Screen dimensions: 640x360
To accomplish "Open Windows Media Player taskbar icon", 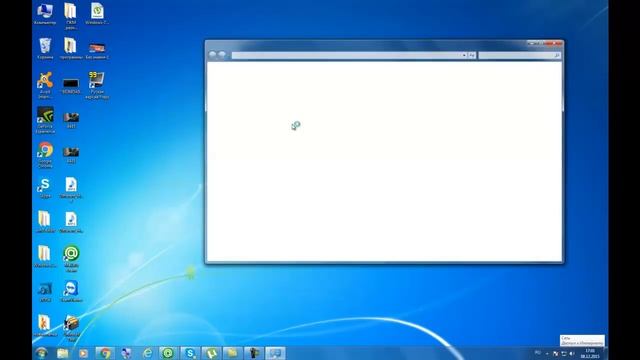I will click(83, 353).
